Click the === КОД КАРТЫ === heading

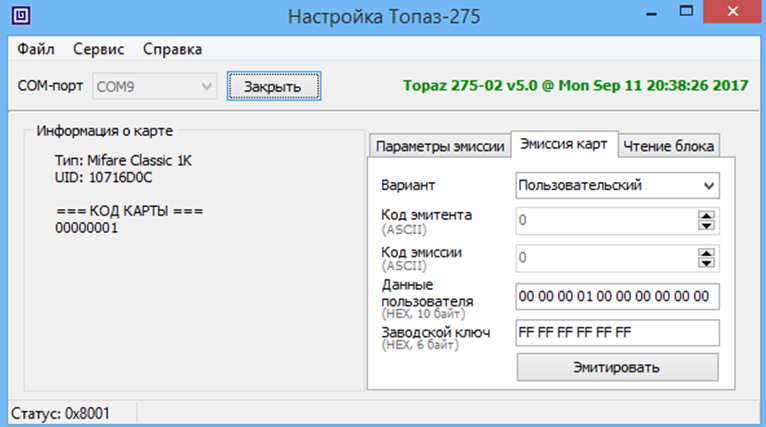129,211
